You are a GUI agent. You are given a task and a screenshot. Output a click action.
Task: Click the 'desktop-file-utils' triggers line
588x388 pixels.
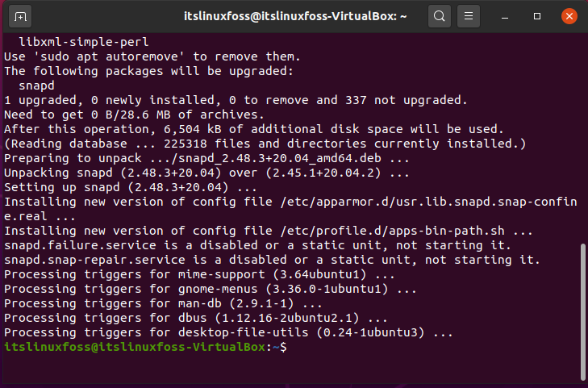point(228,332)
